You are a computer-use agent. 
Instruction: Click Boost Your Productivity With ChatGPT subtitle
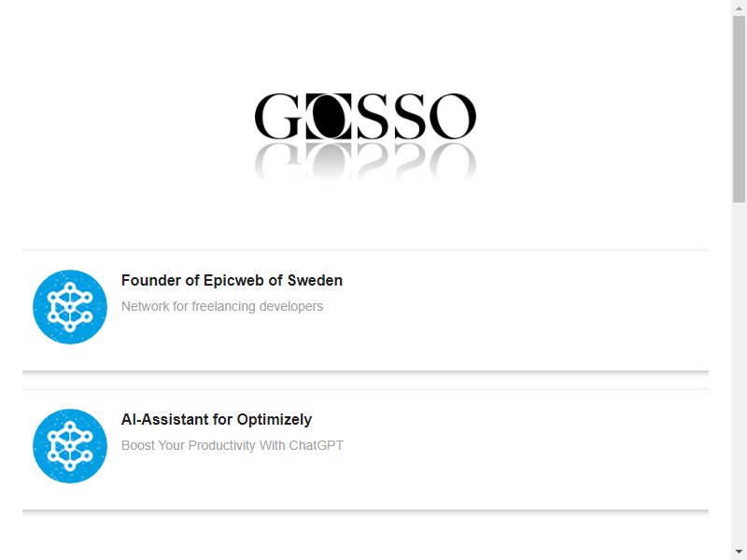pos(233,445)
